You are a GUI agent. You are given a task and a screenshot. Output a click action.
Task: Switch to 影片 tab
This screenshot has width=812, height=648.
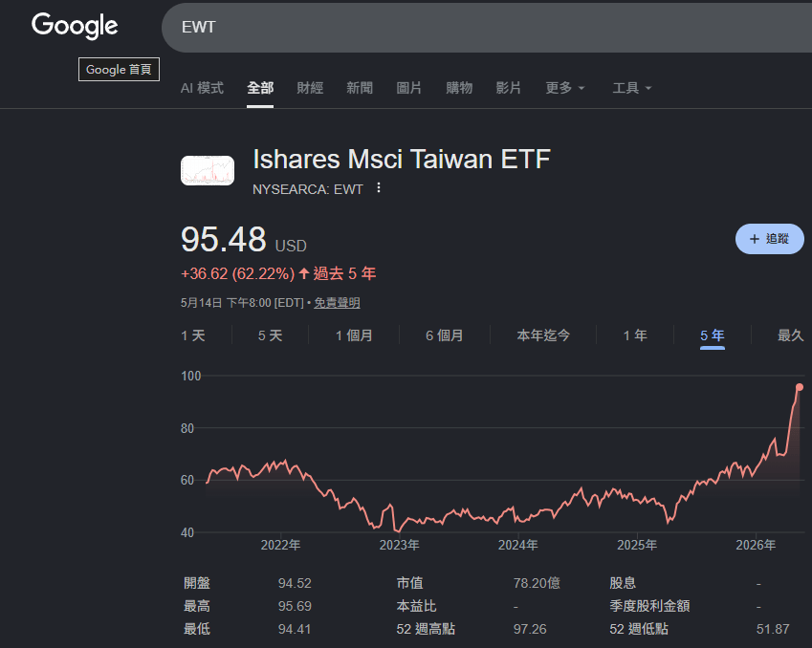508,88
